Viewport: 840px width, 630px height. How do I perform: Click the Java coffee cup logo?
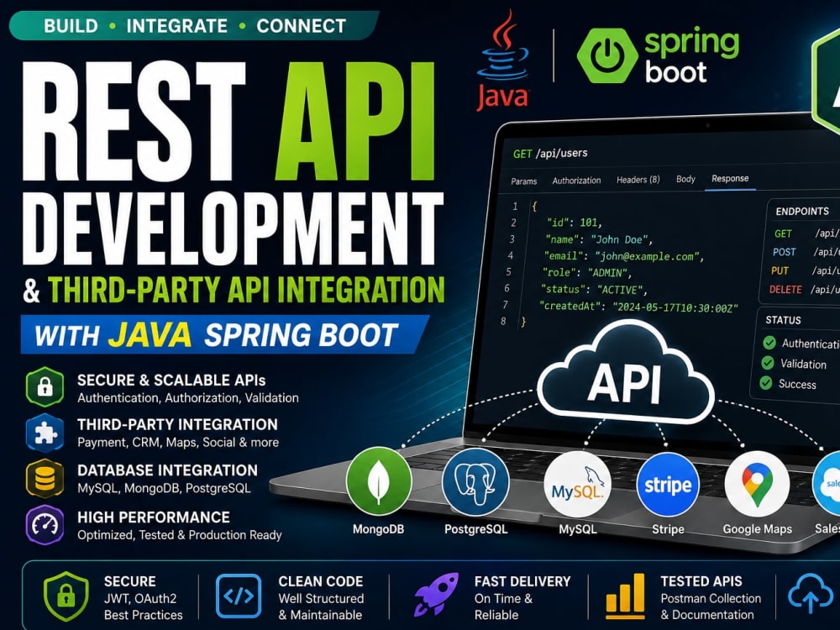click(502, 60)
